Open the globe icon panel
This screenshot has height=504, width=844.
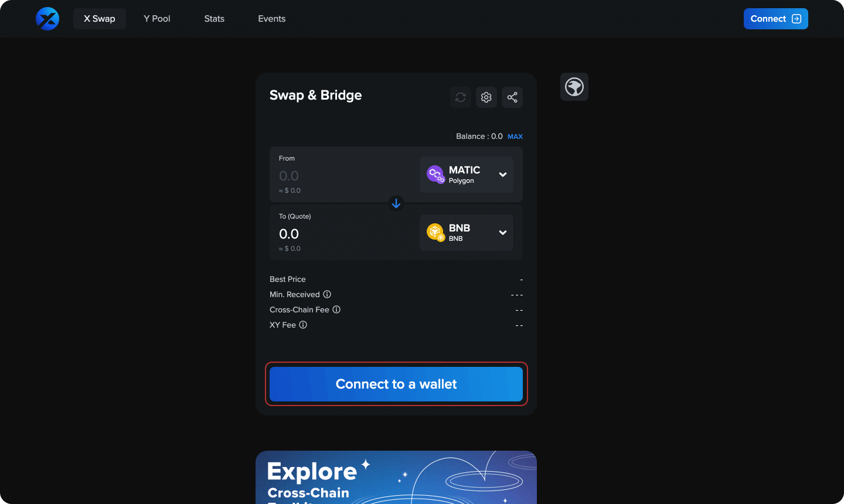pyautogui.click(x=574, y=87)
